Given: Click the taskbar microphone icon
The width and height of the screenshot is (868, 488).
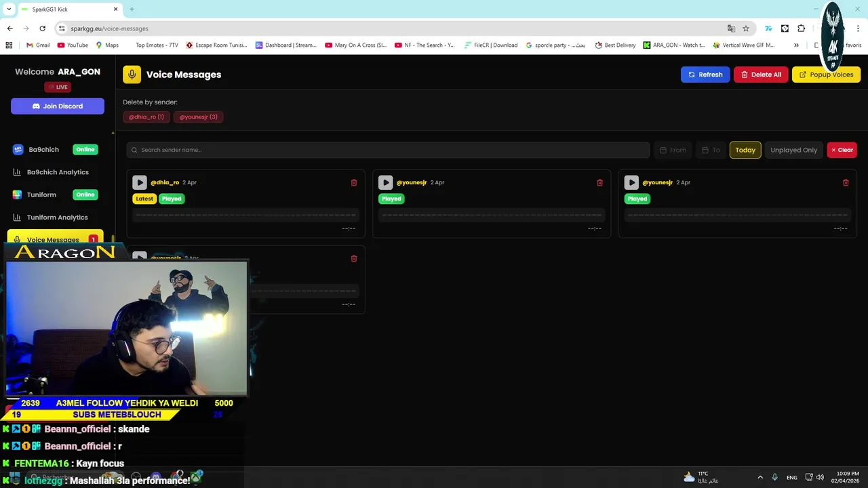Looking at the screenshot, I should pyautogui.click(x=774, y=477).
